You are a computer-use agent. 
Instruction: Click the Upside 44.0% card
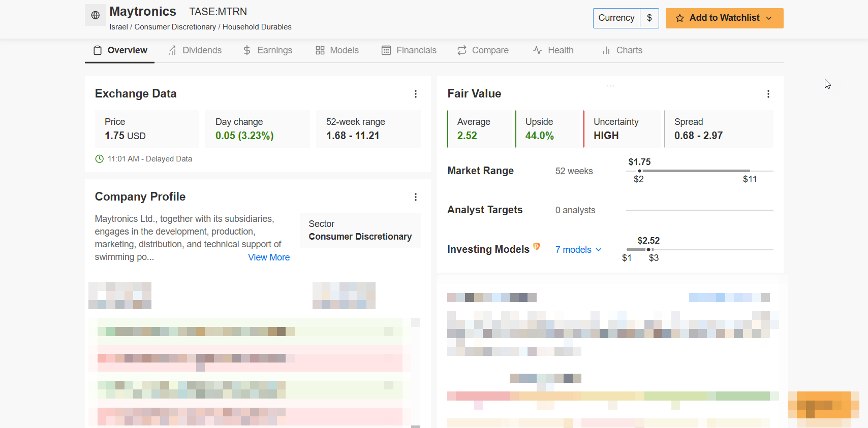click(x=547, y=129)
